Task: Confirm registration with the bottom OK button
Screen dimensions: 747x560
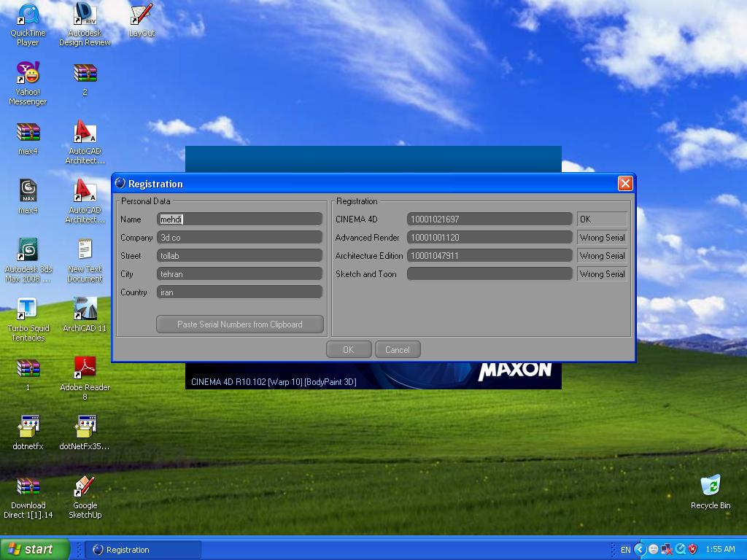Action: [x=349, y=349]
